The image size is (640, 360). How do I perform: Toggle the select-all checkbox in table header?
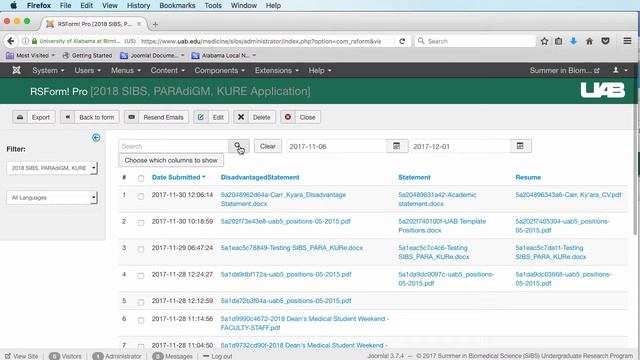pyautogui.click(x=141, y=178)
